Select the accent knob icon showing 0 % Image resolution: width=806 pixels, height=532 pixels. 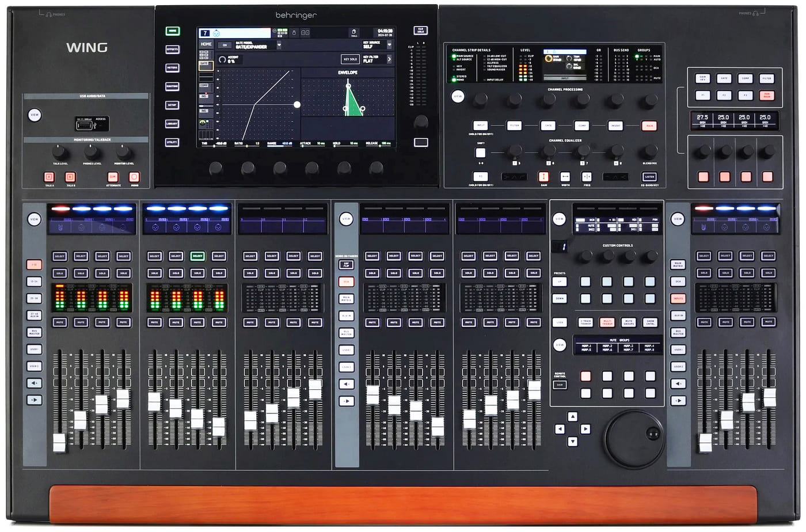point(223,59)
